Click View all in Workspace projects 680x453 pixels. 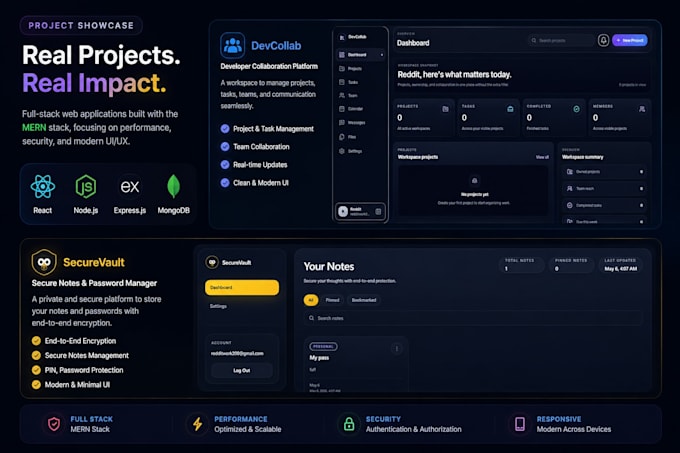pos(542,157)
